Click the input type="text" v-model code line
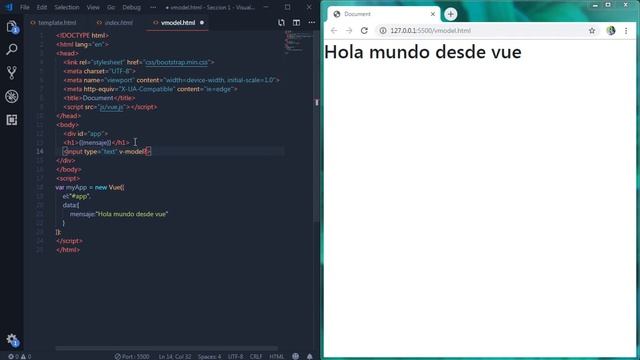Viewport: 640px width, 360px height. coord(107,151)
